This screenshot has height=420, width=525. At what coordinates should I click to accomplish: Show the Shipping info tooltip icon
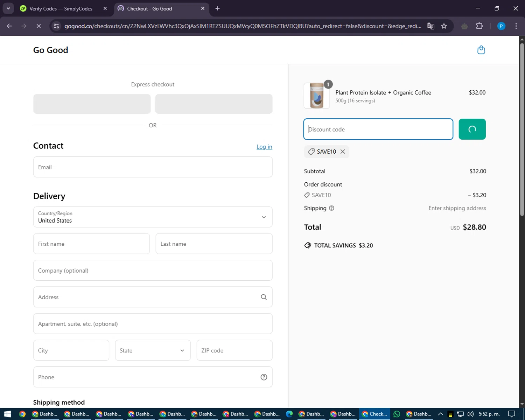[331, 208]
